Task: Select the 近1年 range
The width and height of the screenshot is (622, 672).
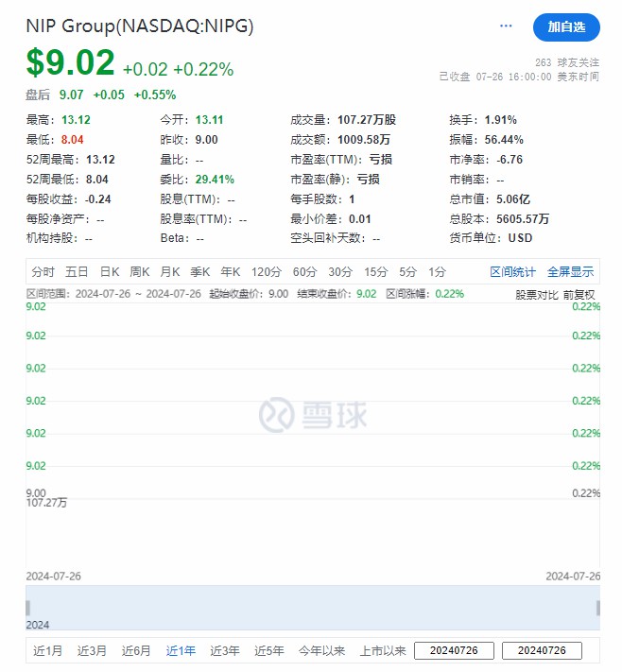Action: click(x=181, y=650)
